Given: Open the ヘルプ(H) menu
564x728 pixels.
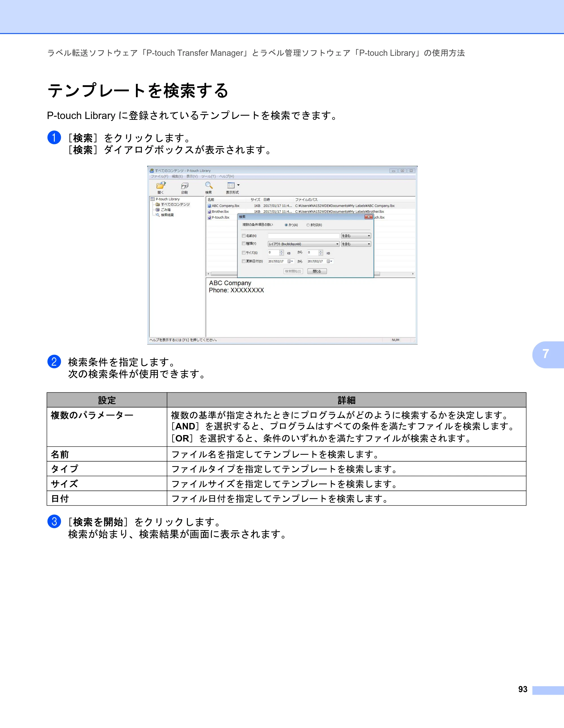Looking at the screenshot, I should [x=226, y=176].
